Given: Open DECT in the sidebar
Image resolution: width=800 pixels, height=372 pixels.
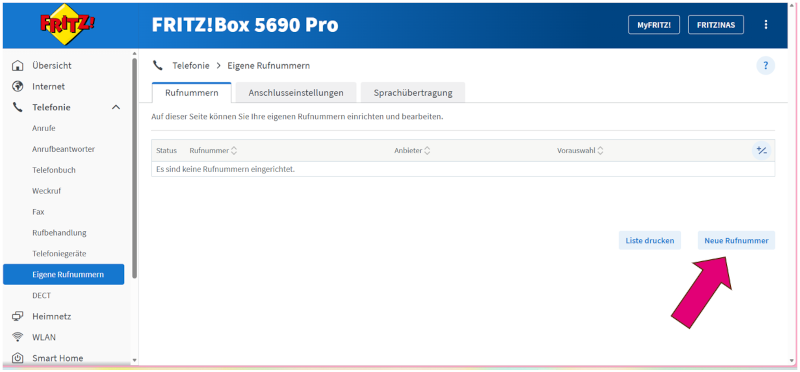Looking at the screenshot, I should (x=41, y=296).
